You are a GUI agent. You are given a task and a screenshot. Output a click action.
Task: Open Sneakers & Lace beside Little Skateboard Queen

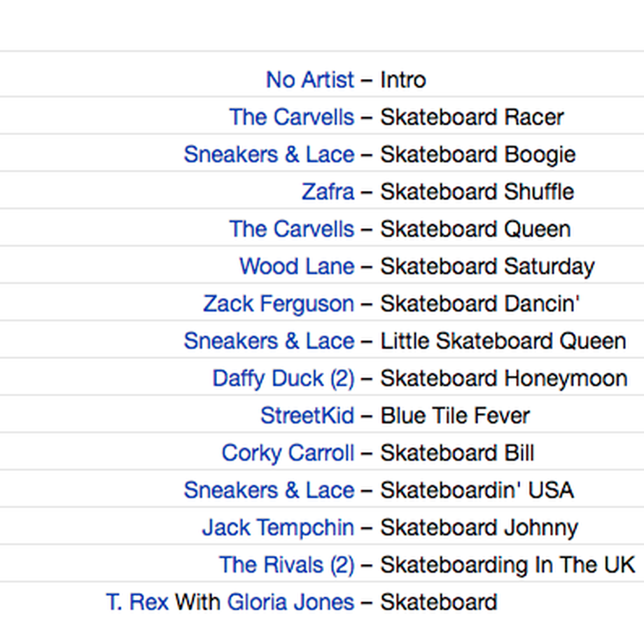click(269, 341)
